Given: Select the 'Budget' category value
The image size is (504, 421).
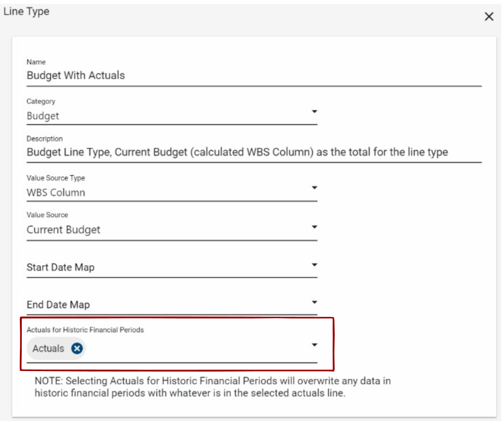Looking at the screenshot, I should (x=43, y=116).
